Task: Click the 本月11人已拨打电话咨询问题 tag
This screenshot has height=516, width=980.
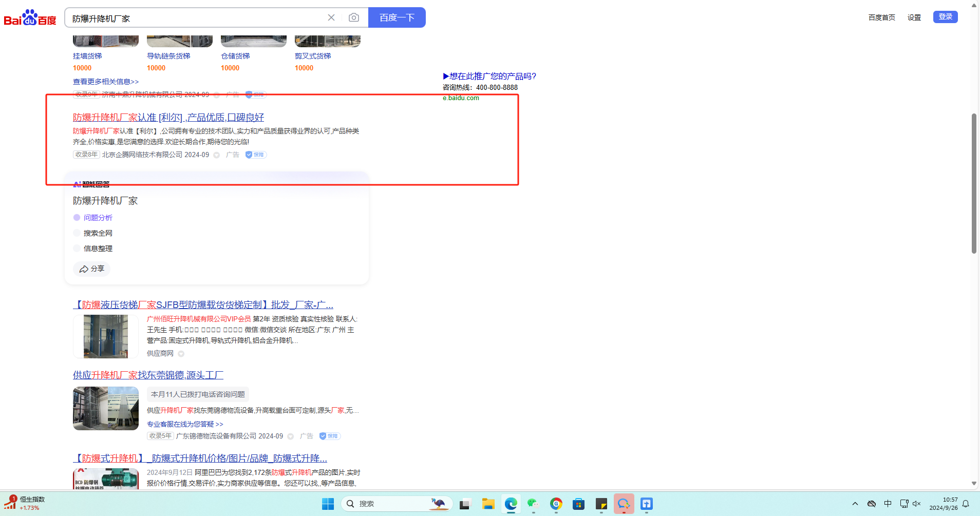Action: pos(198,394)
